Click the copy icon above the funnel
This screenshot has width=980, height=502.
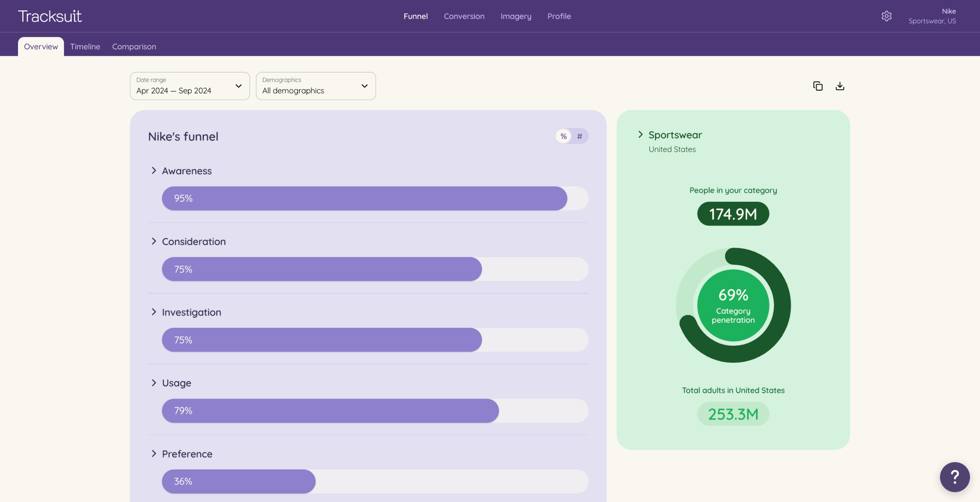[818, 86]
